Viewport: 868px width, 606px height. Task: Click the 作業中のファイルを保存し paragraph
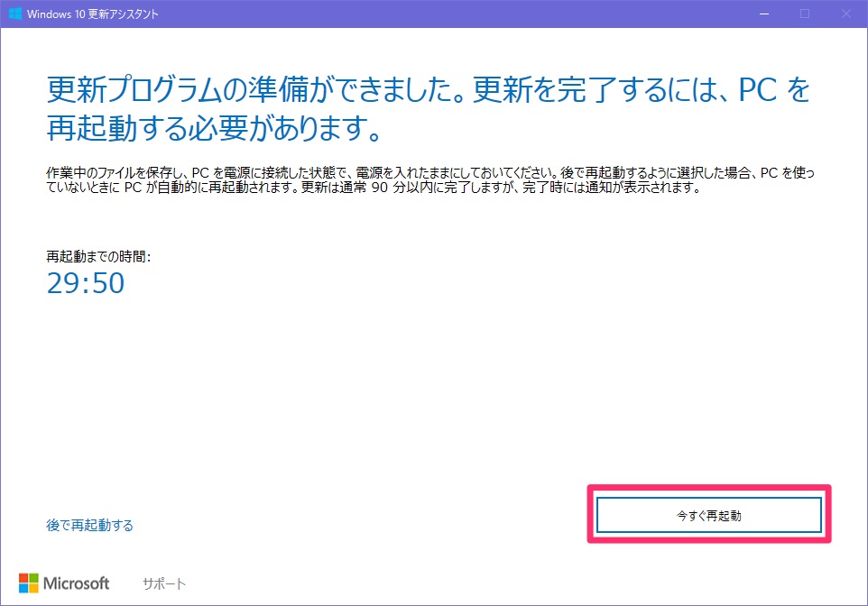click(x=430, y=179)
